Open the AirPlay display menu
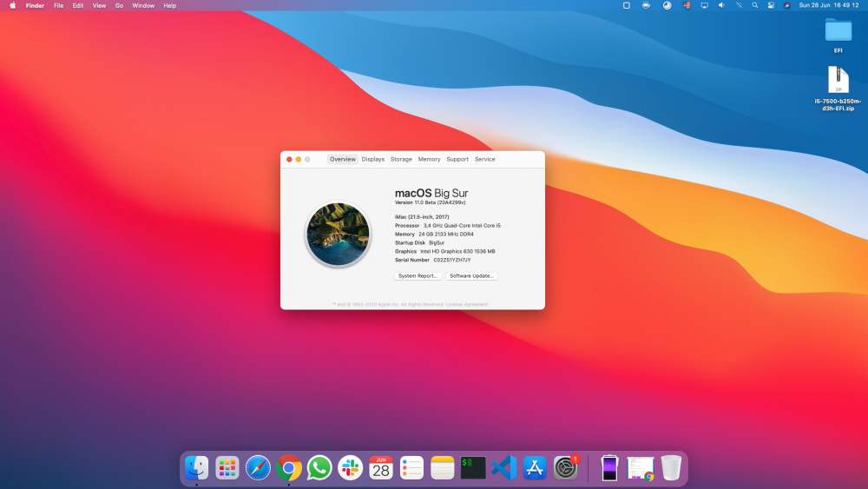 coord(704,5)
